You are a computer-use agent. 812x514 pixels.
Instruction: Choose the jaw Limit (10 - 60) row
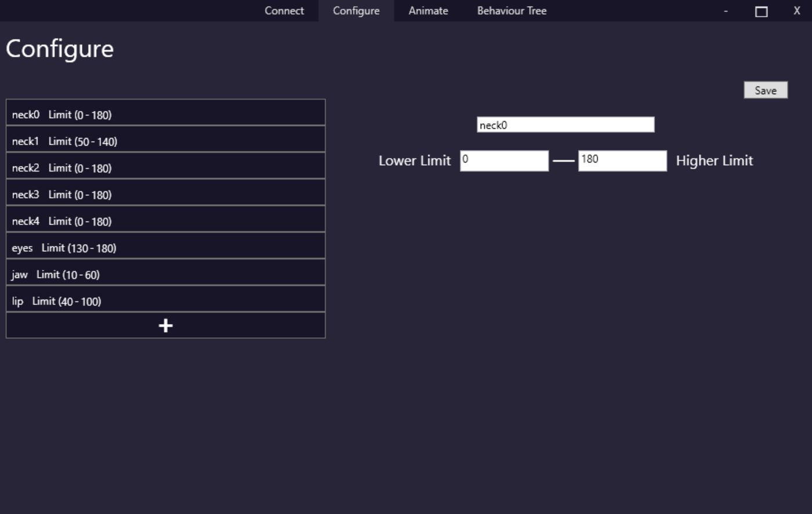pos(166,272)
